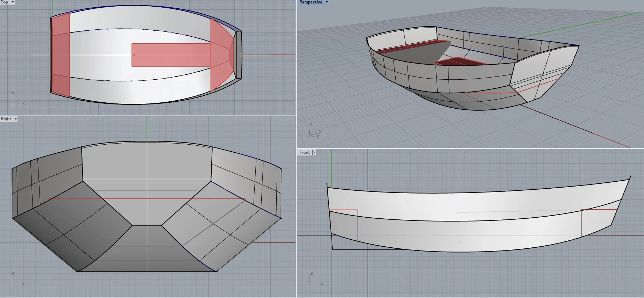
Task: Click the Perspective viewport title label
Action: (x=311, y=2)
